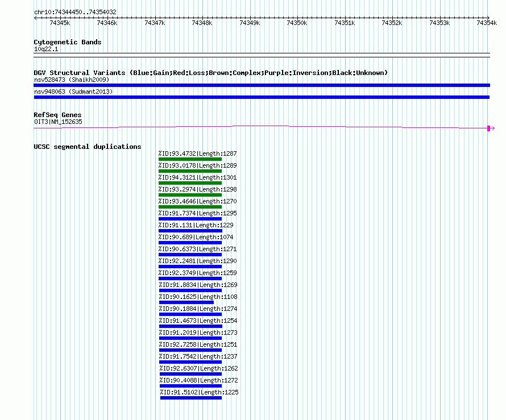Click green bar for %ID:93.4646|Length:1270
This screenshot has height=420, width=506.
(190, 207)
